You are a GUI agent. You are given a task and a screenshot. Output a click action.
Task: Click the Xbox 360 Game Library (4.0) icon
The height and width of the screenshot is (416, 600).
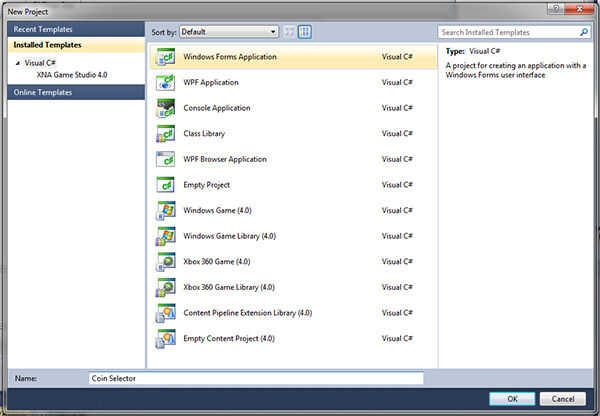(166, 288)
